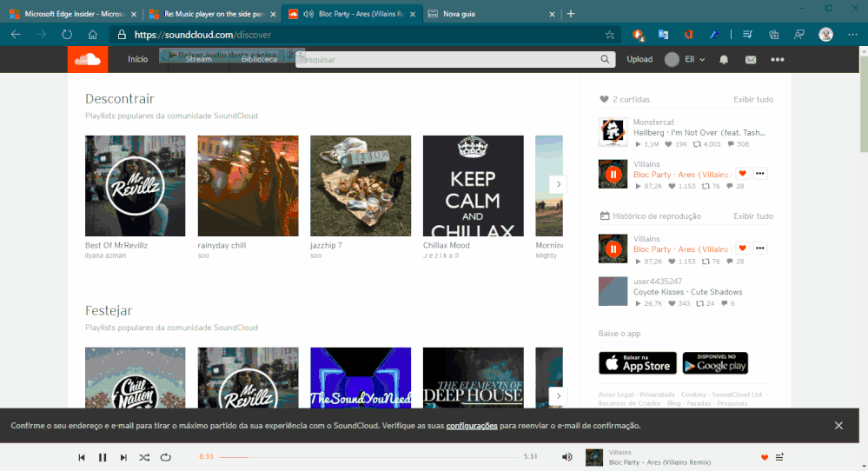Click the browser home icon
The width and height of the screenshot is (868, 471).
pos(92,35)
